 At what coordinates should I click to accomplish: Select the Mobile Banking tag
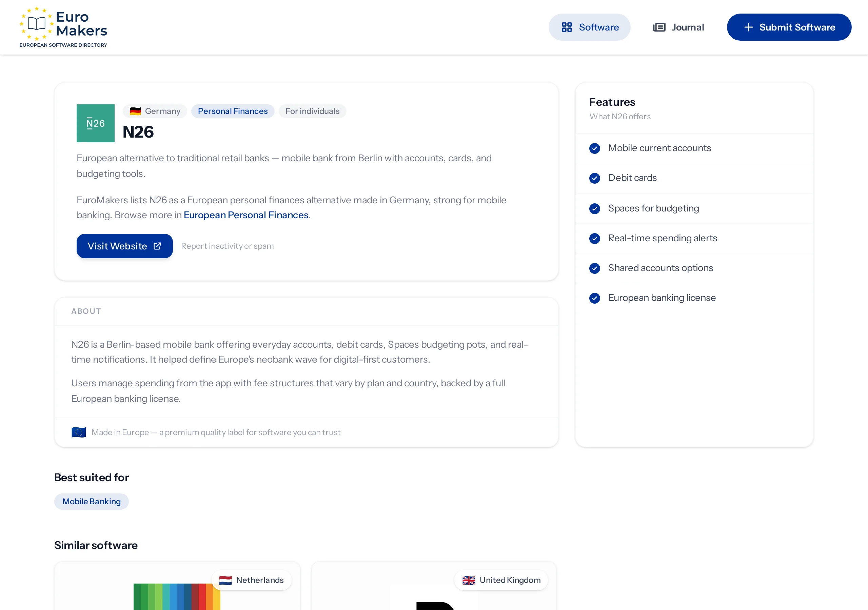92,502
